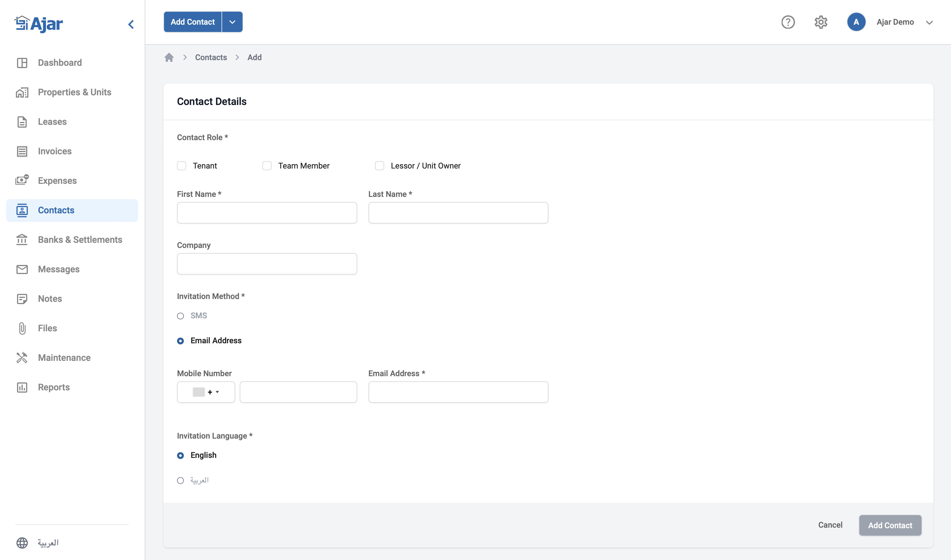
Task: Check the Tenant role checkbox
Action: coord(182,166)
